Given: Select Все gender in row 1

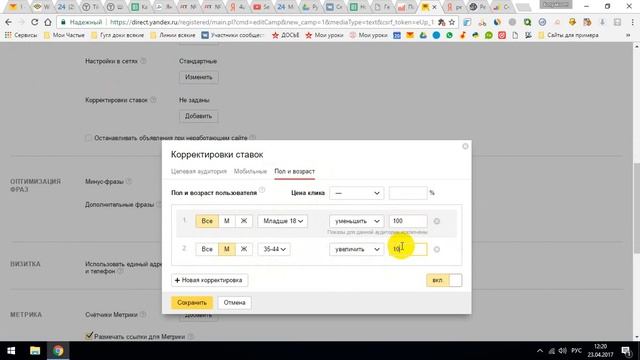Looking at the screenshot, I should pos(207,221).
